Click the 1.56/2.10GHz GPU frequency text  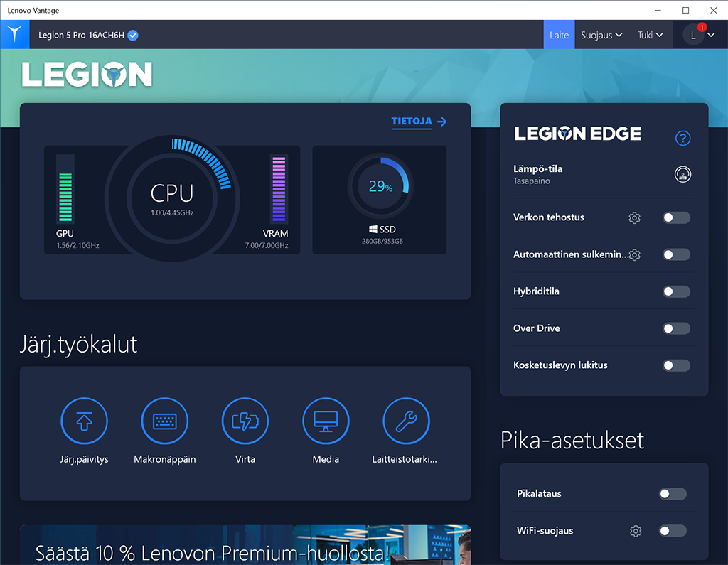pyautogui.click(x=77, y=246)
